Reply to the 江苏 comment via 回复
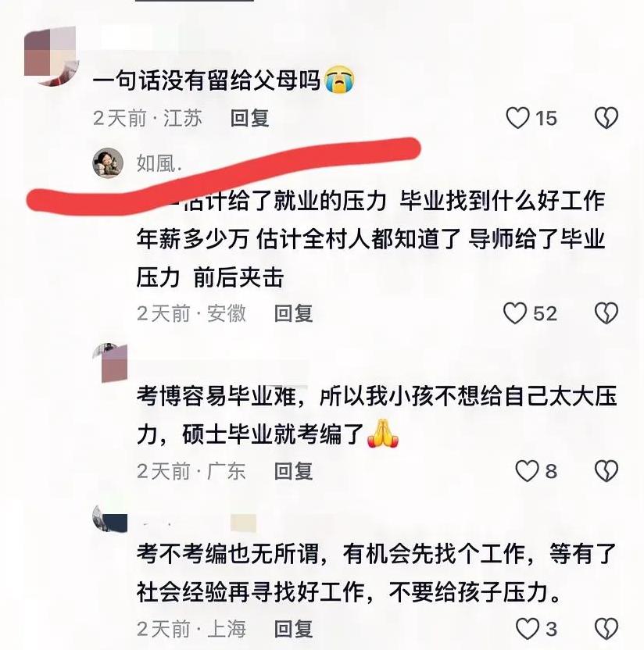The image size is (644, 650). (249, 118)
